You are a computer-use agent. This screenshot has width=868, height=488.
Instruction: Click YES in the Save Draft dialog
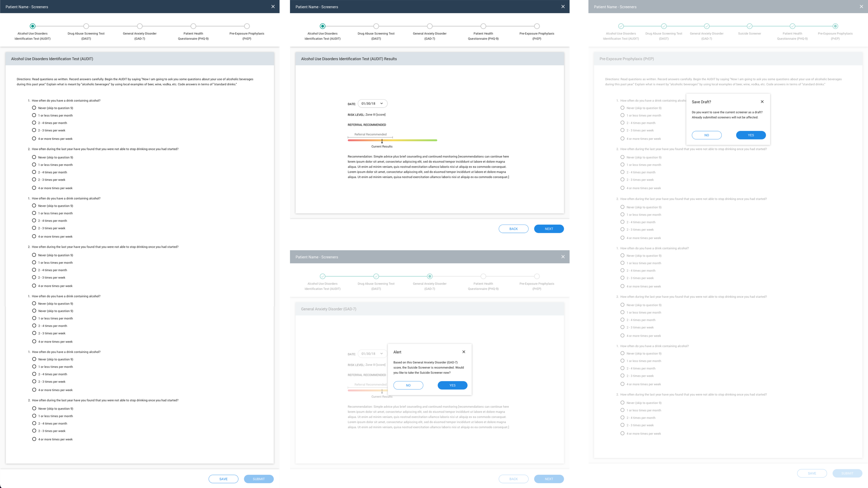(x=751, y=135)
